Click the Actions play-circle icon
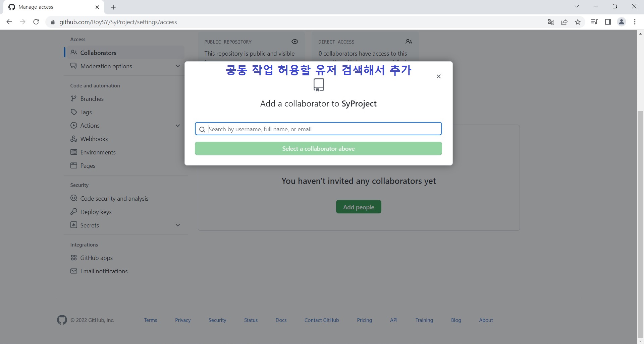644x344 pixels. [74, 125]
